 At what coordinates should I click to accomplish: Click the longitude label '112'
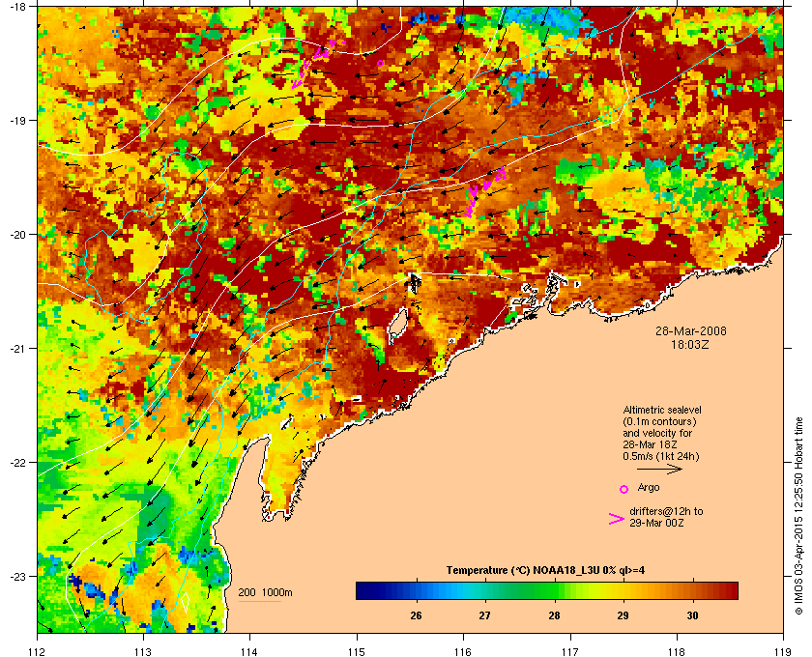[38, 651]
